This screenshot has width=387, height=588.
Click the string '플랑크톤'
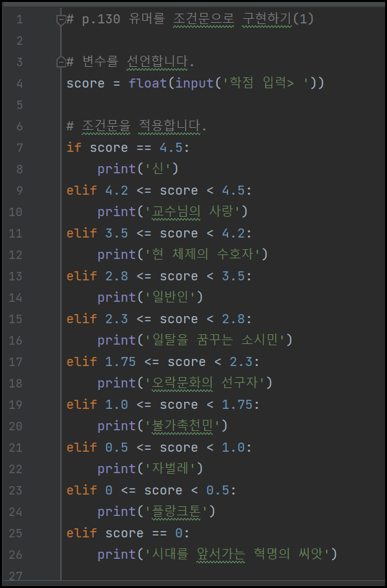(x=176, y=511)
